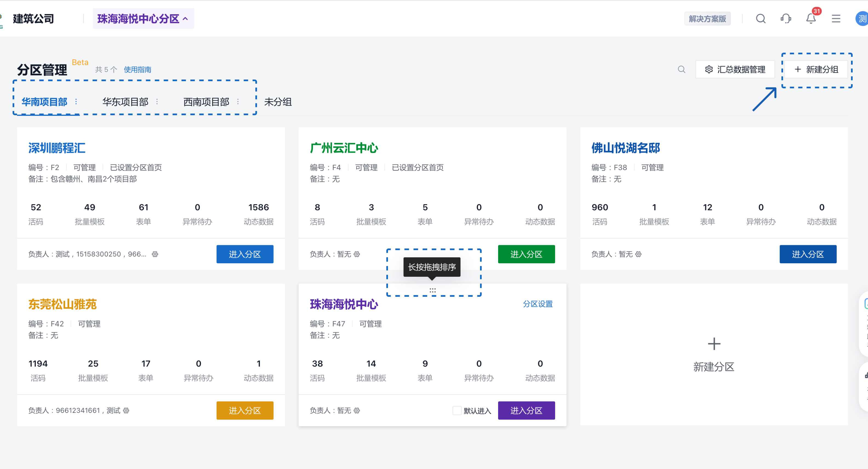Click gear icon next to 佛山悦湖名邸 负责人
This screenshot has width=868, height=469.
[638, 254]
